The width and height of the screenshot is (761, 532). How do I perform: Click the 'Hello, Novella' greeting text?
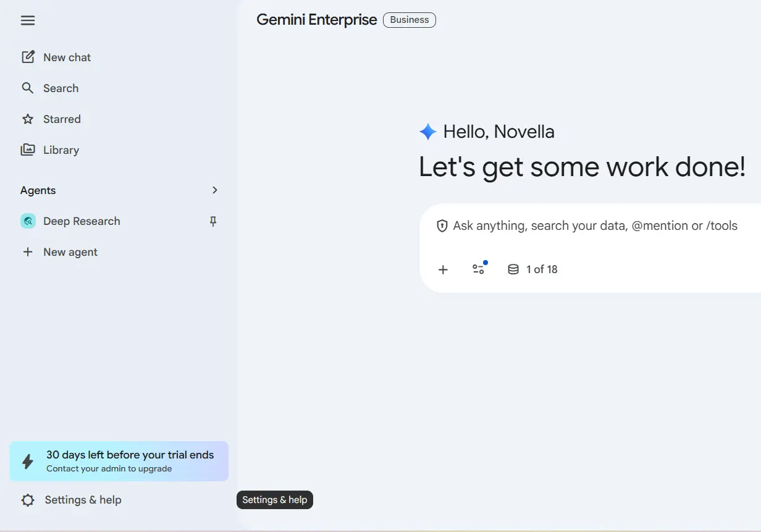click(498, 131)
